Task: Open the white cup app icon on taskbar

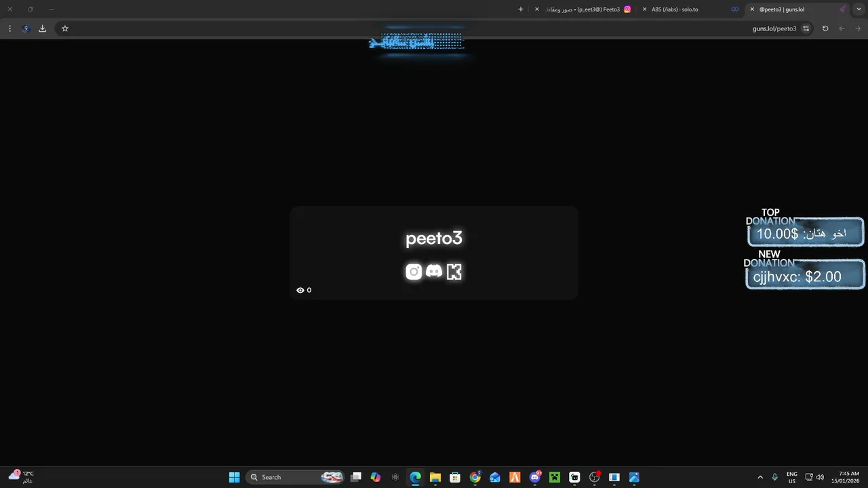Action: (x=574, y=477)
